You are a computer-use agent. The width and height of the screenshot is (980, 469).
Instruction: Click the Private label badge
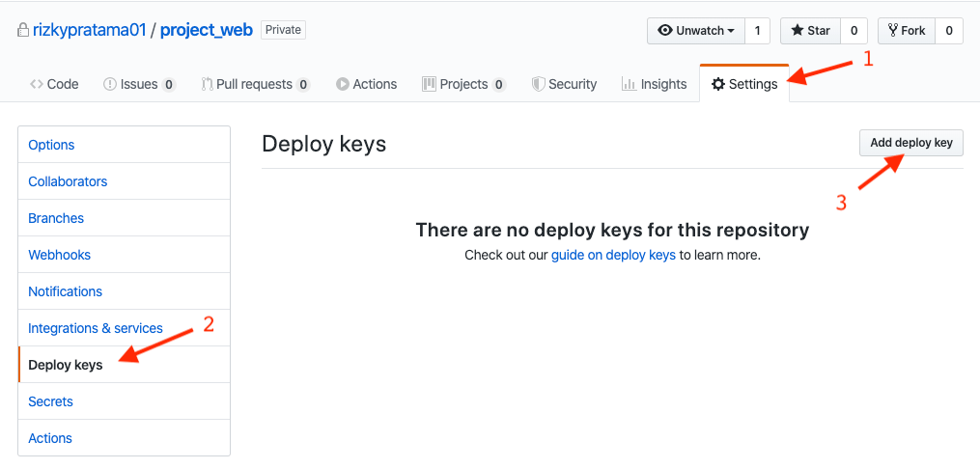click(283, 30)
